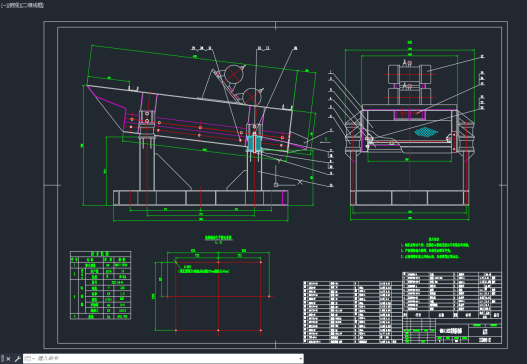The image size is (527, 364).
Task: Grab the command line grip handle
Action: (x=2, y=359)
